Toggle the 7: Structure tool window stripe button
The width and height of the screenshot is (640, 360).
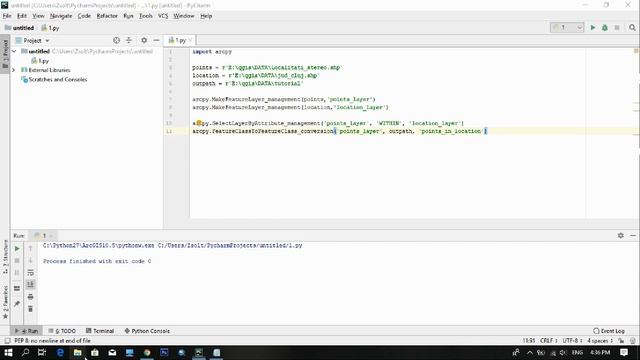coord(5,256)
